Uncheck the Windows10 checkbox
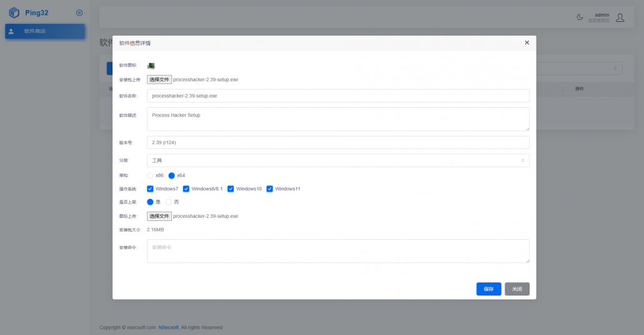Image resolution: width=644 pixels, height=335 pixels. (231, 189)
